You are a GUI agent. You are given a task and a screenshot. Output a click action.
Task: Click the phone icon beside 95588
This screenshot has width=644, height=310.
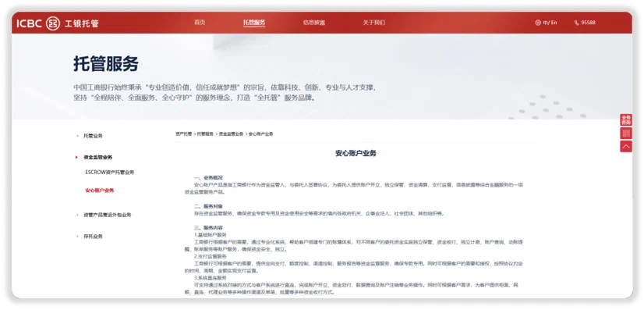(577, 23)
